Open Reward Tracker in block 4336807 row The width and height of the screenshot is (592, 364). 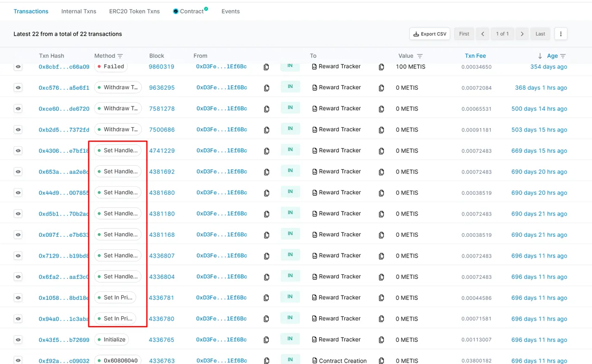coord(340,255)
